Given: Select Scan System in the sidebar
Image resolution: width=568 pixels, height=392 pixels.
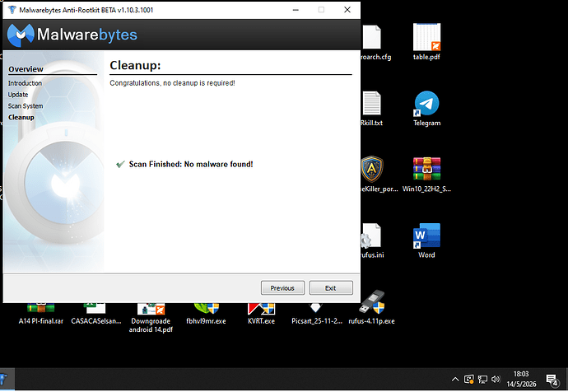Looking at the screenshot, I should (26, 106).
